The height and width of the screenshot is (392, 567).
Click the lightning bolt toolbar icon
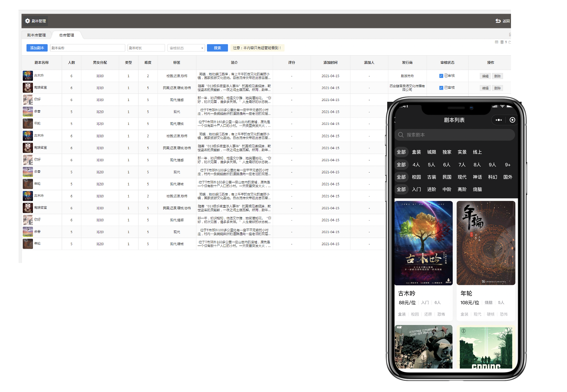506,42
